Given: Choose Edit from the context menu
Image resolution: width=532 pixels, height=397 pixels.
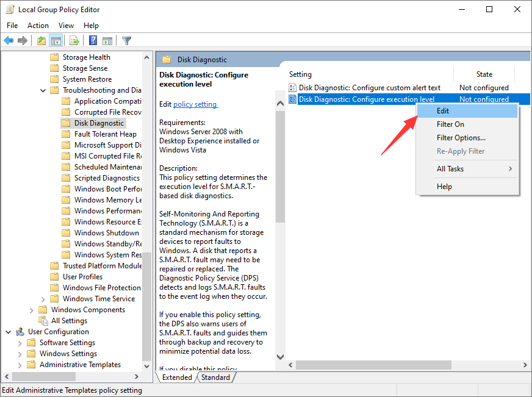Looking at the screenshot, I should (443, 111).
